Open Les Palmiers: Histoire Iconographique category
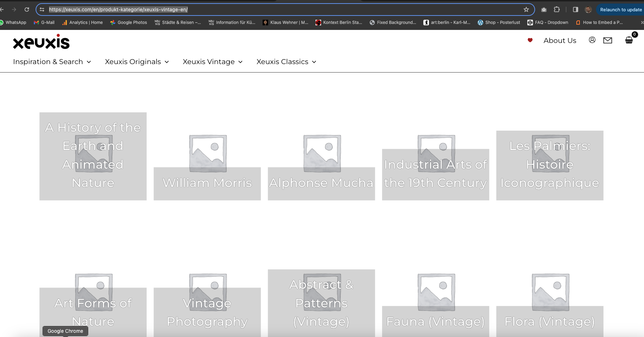Viewport: 644px width, 337px height. pyautogui.click(x=550, y=165)
